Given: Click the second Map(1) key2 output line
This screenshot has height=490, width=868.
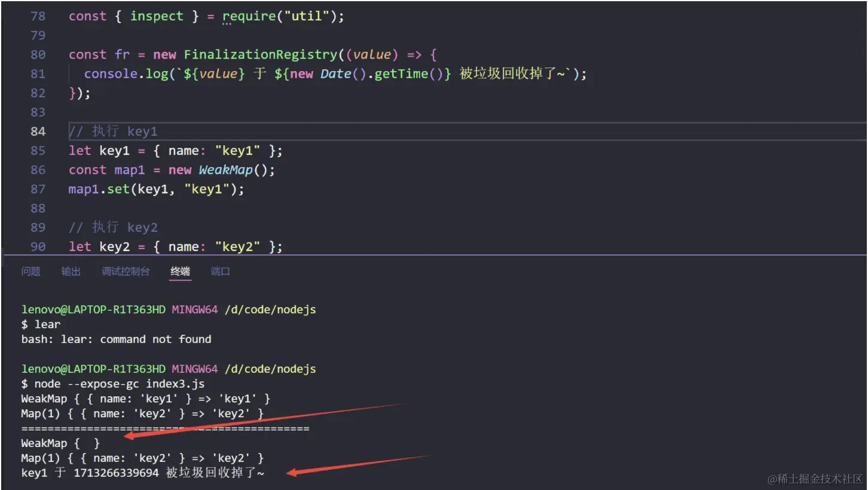Looking at the screenshot, I should click(x=143, y=458).
